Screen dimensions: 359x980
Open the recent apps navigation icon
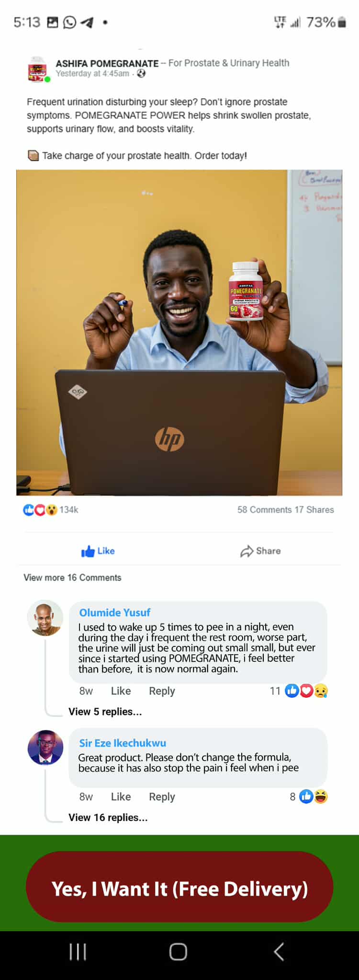click(x=78, y=952)
